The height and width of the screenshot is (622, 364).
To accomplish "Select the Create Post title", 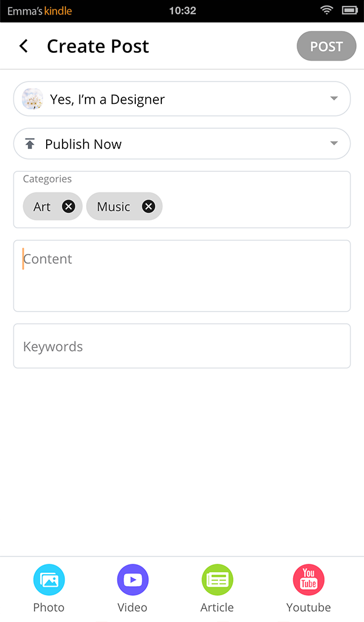I will click(98, 46).
